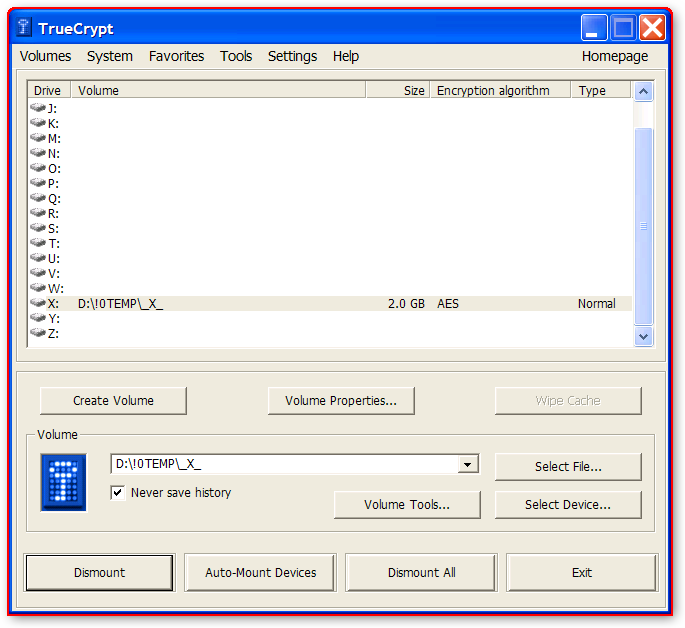This screenshot has width=685, height=628.
Task: Open Volume Tools... options
Action: coord(407,505)
